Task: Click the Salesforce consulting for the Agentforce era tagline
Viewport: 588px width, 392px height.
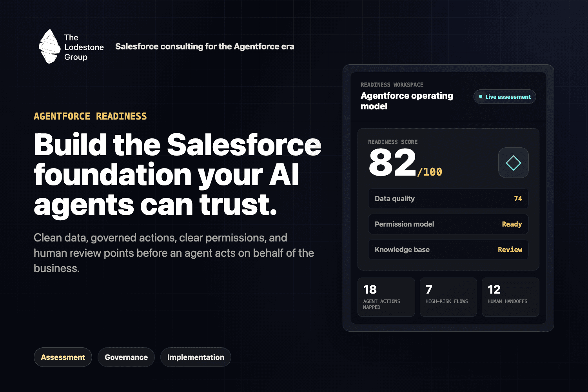Action: click(x=205, y=47)
